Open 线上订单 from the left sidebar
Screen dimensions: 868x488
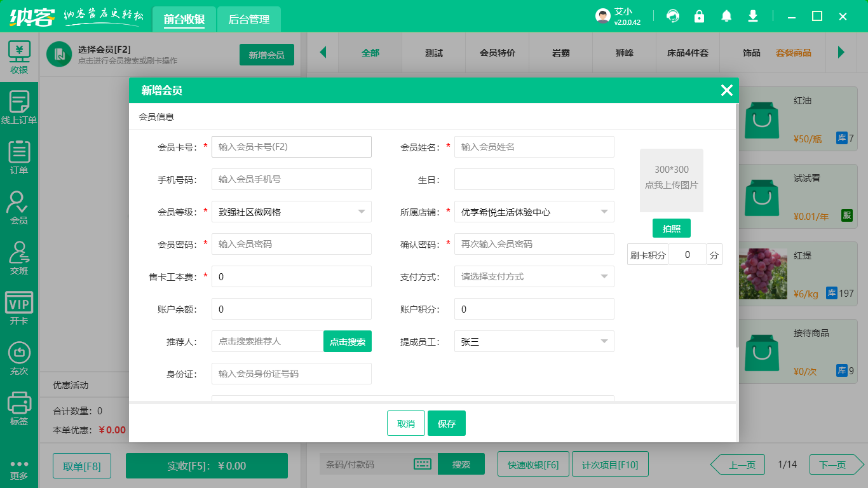19,108
